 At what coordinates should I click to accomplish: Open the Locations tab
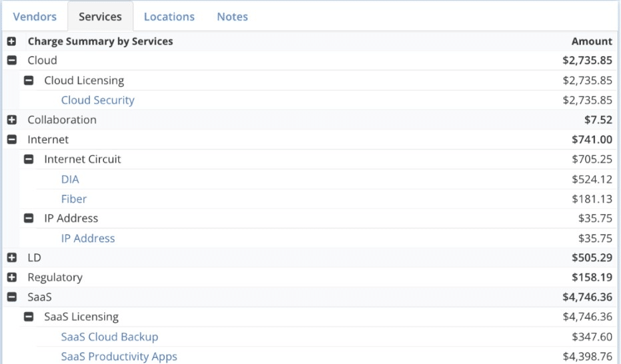pyautogui.click(x=169, y=17)
